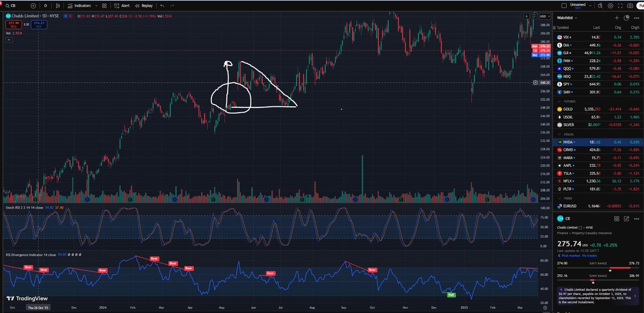Select SILVER in the watchlist
This screenshot has height=313, width=644.
pyautogui.click(x=598, y=125)
